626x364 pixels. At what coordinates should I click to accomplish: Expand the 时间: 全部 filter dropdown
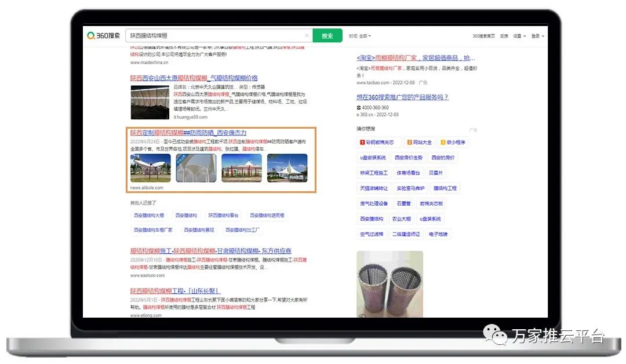(359, 36)
